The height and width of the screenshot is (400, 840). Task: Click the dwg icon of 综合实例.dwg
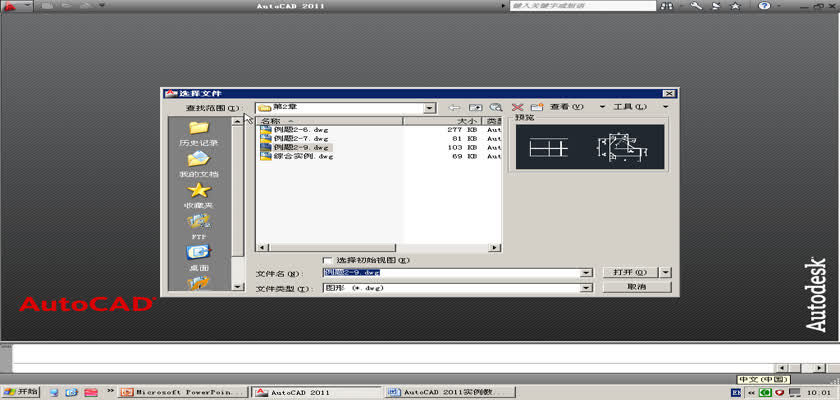(x=266, y=156)
